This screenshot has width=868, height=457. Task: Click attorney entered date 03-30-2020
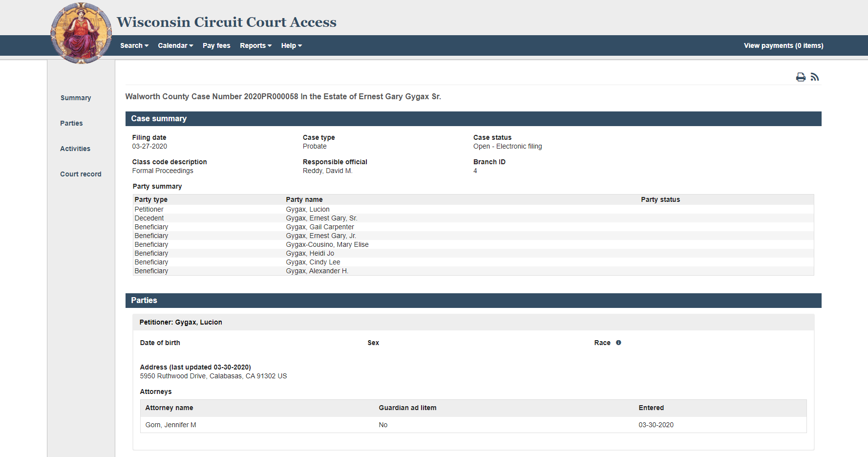point(656,425)
